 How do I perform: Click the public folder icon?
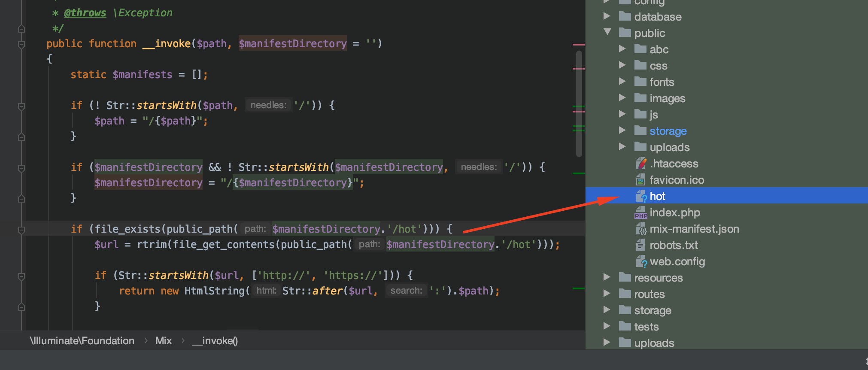625,33
